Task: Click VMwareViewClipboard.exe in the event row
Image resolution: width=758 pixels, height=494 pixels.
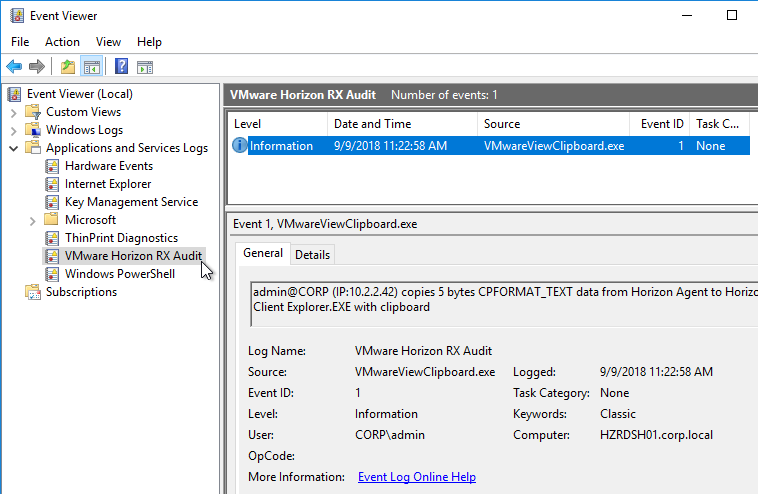Action: (554, 145)
